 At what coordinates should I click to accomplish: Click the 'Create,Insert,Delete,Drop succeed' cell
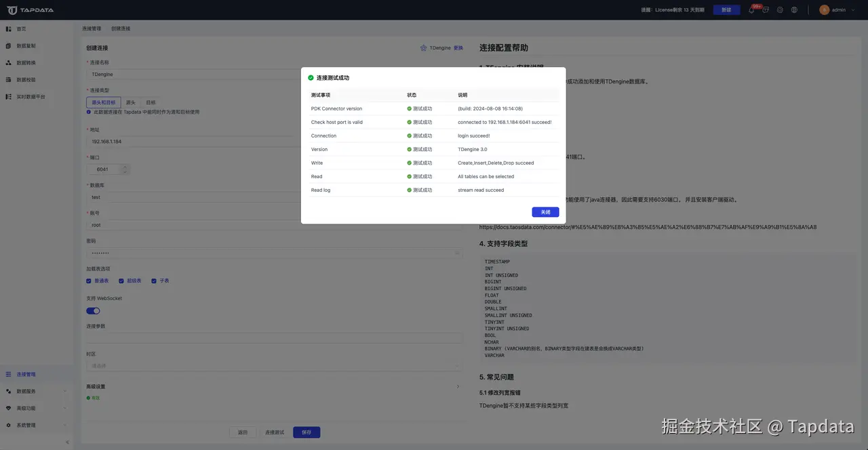coord(496,163)
